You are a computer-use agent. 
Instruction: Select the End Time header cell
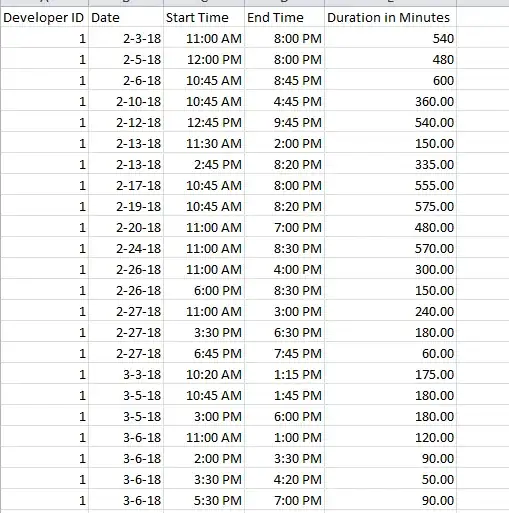pyautogui.click(x=284, y=17)
